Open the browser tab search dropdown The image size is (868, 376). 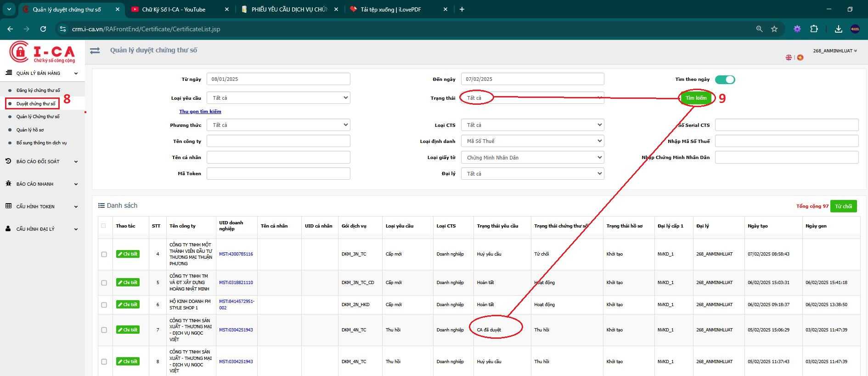9,9
